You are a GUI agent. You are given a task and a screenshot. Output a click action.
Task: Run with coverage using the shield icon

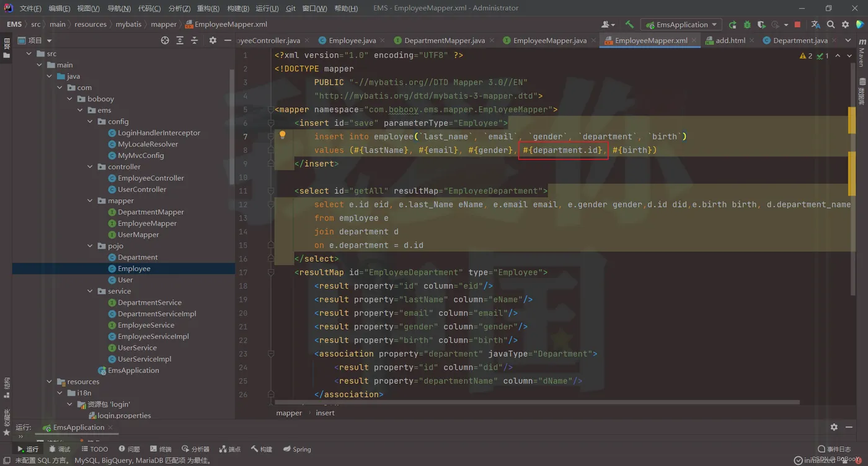(x=761, y=25)
